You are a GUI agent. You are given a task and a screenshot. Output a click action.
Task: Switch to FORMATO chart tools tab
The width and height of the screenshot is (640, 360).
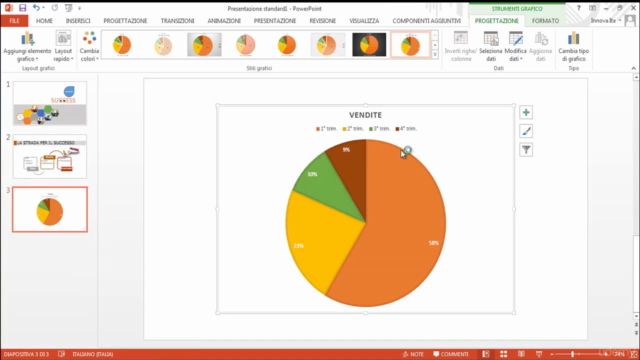point(545,20)
